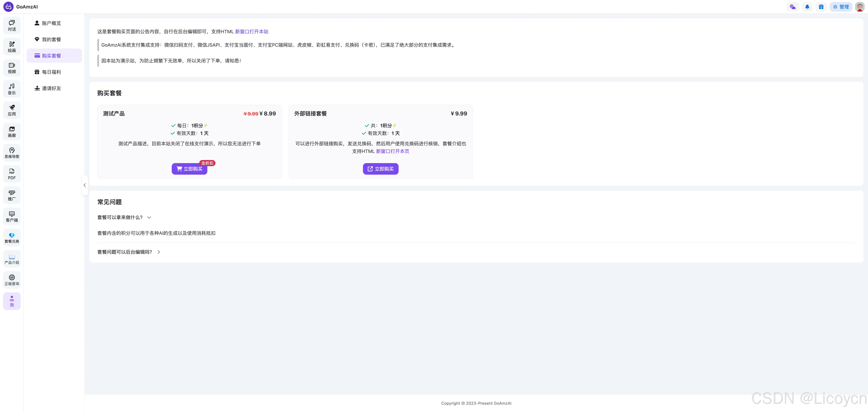The width and height of the screenshot is (868, 412).
Task: Click 立即购买 for 测试产品 package
Action: [x=189, y=169]
